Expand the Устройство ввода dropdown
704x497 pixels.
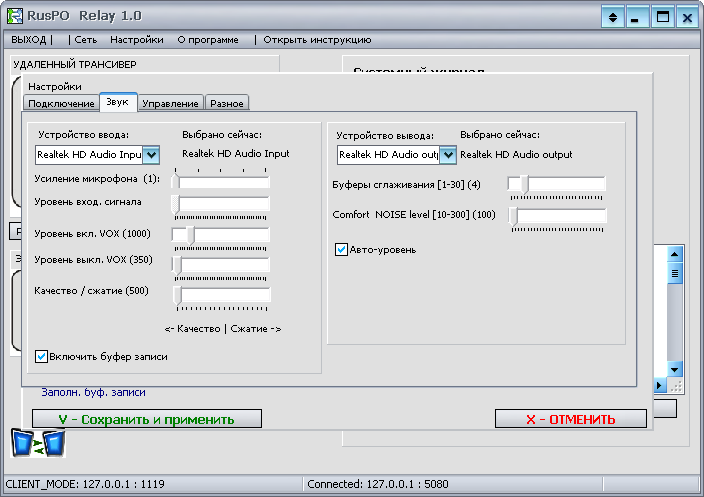pos(151,154)
